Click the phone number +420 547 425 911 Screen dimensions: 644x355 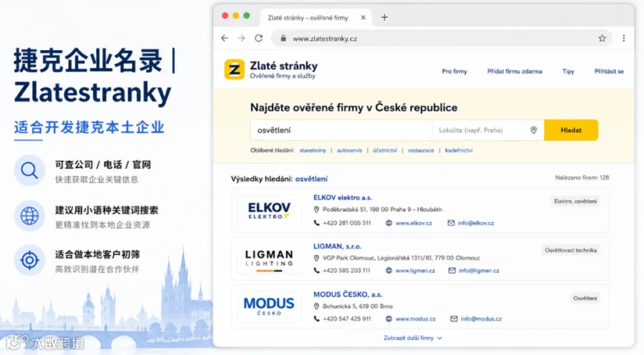point(346,318)
